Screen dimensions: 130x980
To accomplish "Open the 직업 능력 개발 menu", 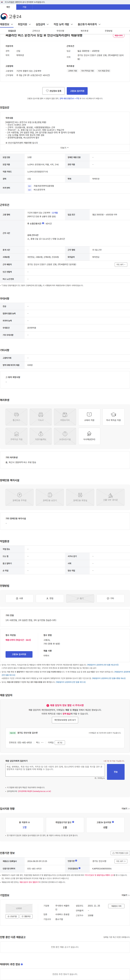I will pyautogui.click(x=63, y=24).
